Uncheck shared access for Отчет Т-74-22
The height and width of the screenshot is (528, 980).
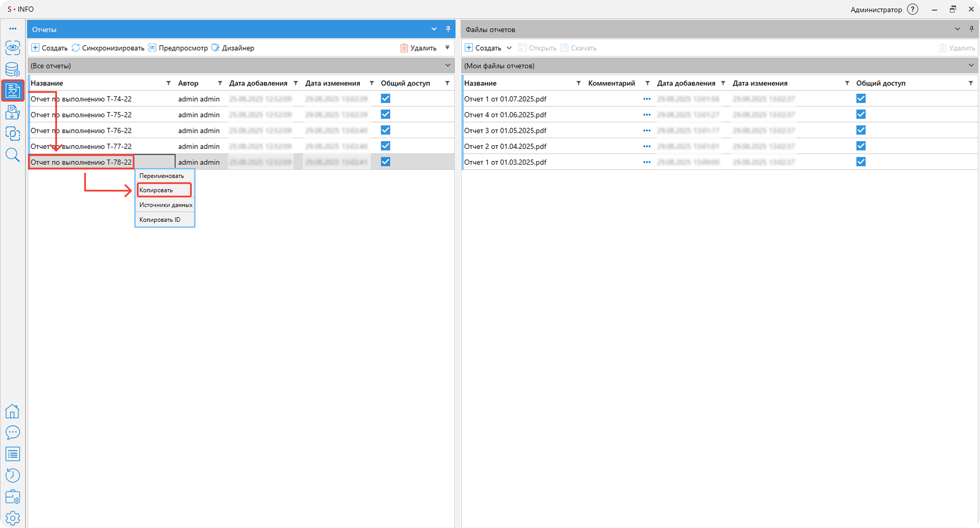tap(385, 99)
